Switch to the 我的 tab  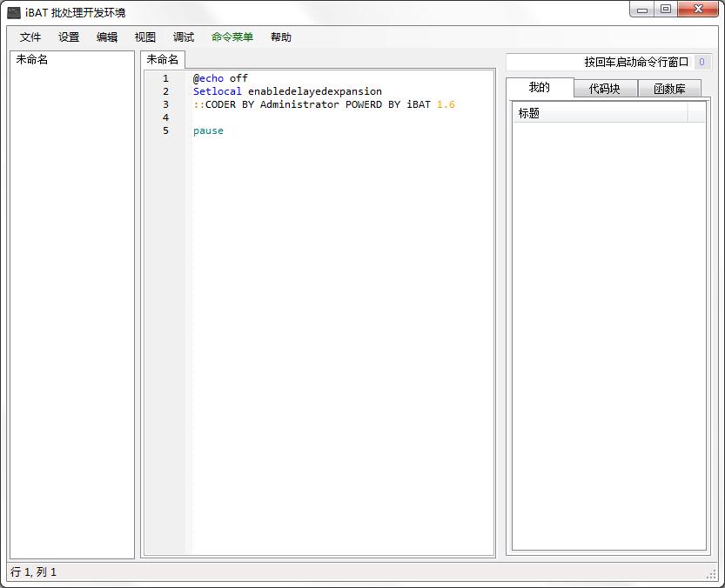[540, 87]
